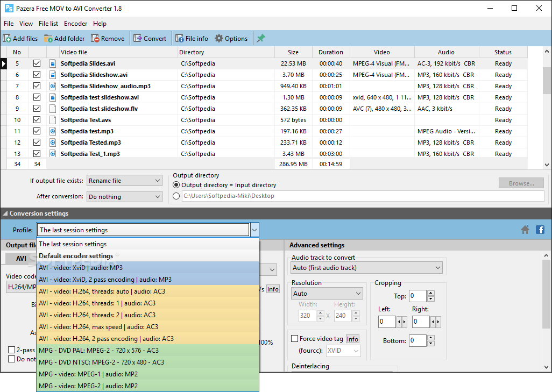Click file icon of Softpedia Slideshow_audio.mp3
The width and height of the screenshot is (552, 392).
tap(53, 86)
